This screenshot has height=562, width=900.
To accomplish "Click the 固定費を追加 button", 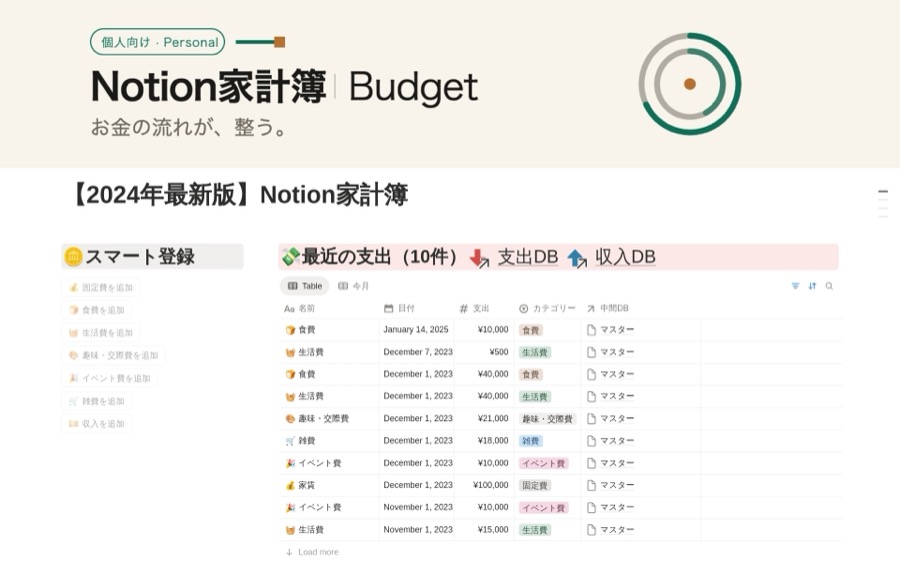I will pyautogui.click(x=101, y=288).
